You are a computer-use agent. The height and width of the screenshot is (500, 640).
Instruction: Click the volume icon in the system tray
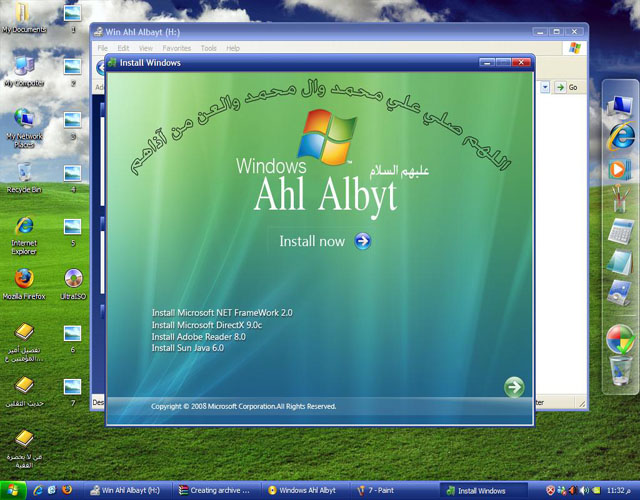coord(584,490)
